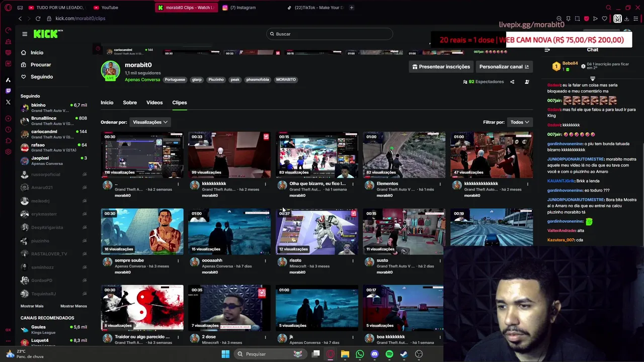Image resolution: width=644 pixels, height=362 pixels.
Task: Click morabit0 profile avatar with LIVE badge
Action: pyautogui.click(x=110, y=70)
